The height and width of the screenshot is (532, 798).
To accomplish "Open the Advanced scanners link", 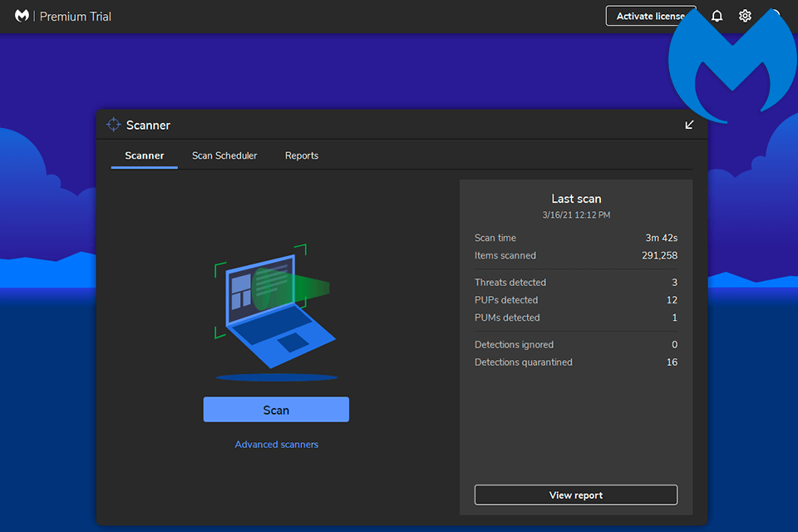I will coord(276,445).
